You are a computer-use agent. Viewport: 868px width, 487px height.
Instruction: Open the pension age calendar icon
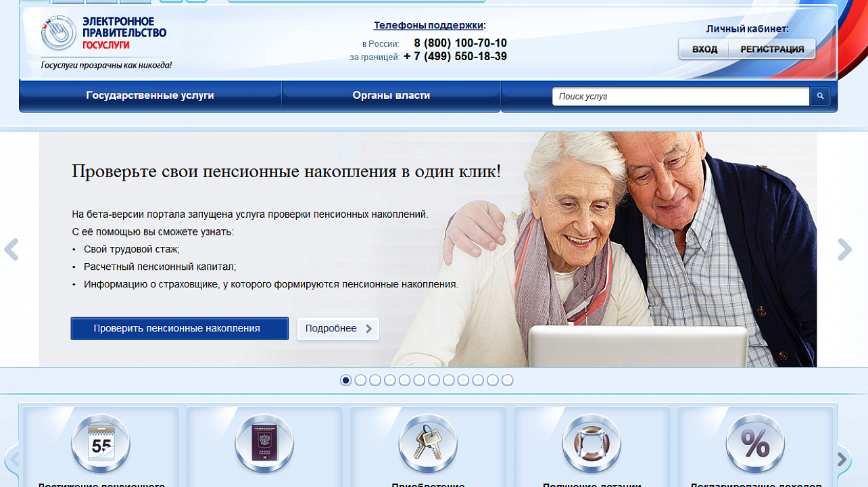coord(101,444)
